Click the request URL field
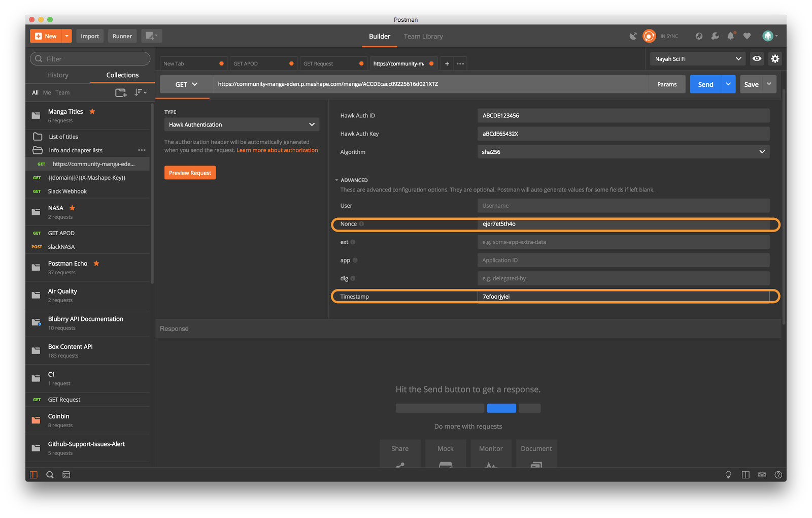This screenshot has height=518, width=812. coord(430,84)
